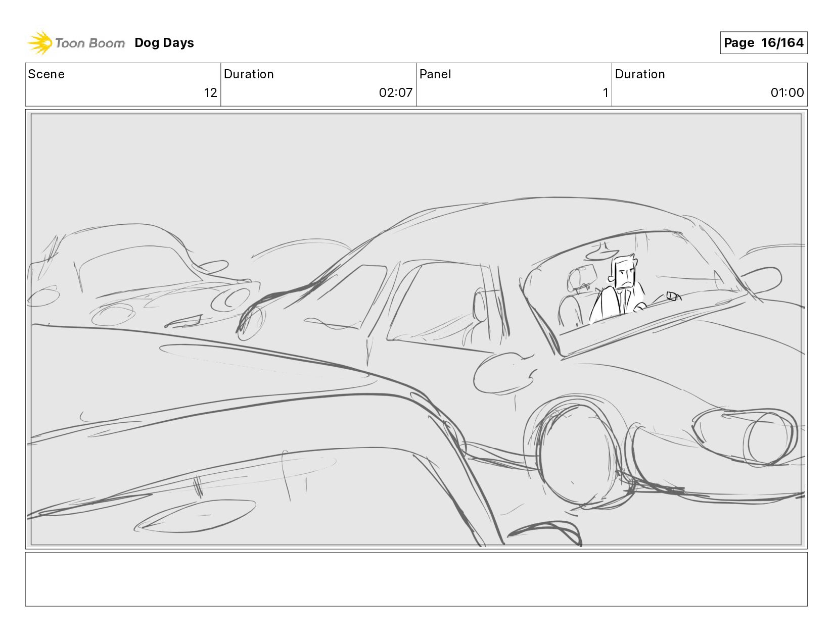This screenshot has width=834, height=644.
Task: Click panel duration value '01:00'
Action: click(787, 93)
